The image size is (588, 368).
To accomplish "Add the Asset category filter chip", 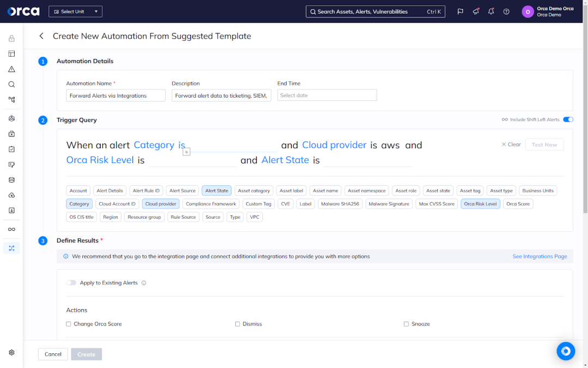I will (x=254, y=191).
